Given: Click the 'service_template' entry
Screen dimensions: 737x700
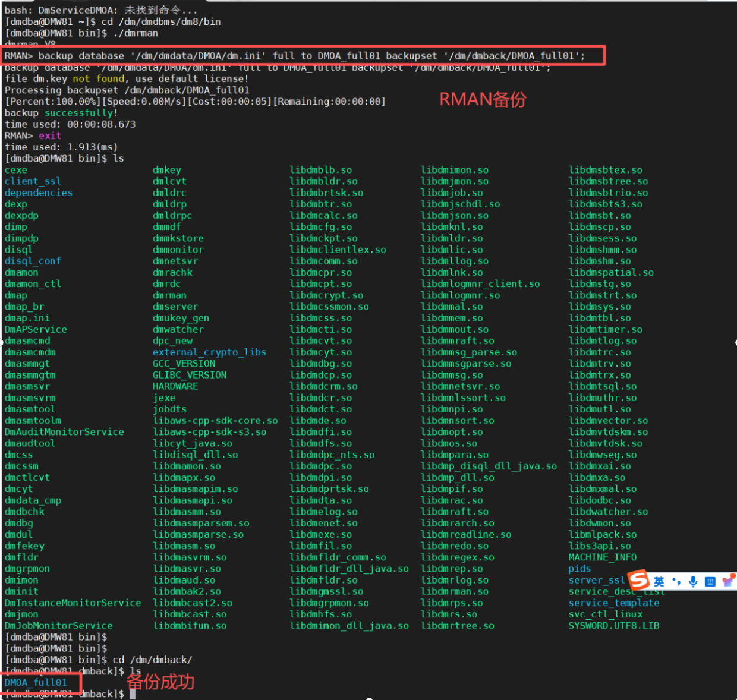Looking at the screenshot, I should click(614, 603).
